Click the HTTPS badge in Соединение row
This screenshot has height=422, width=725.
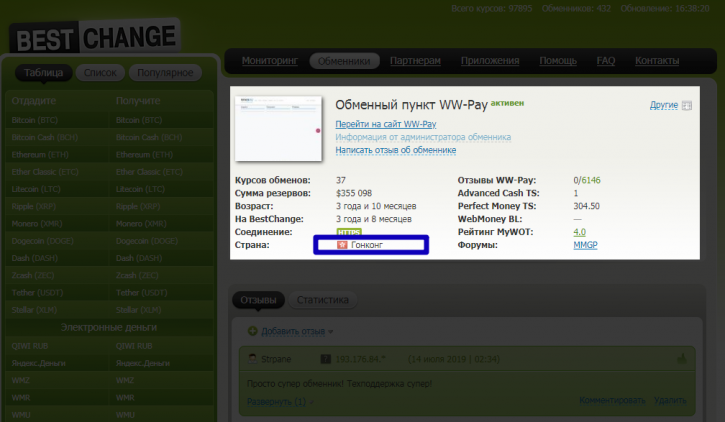349,232
